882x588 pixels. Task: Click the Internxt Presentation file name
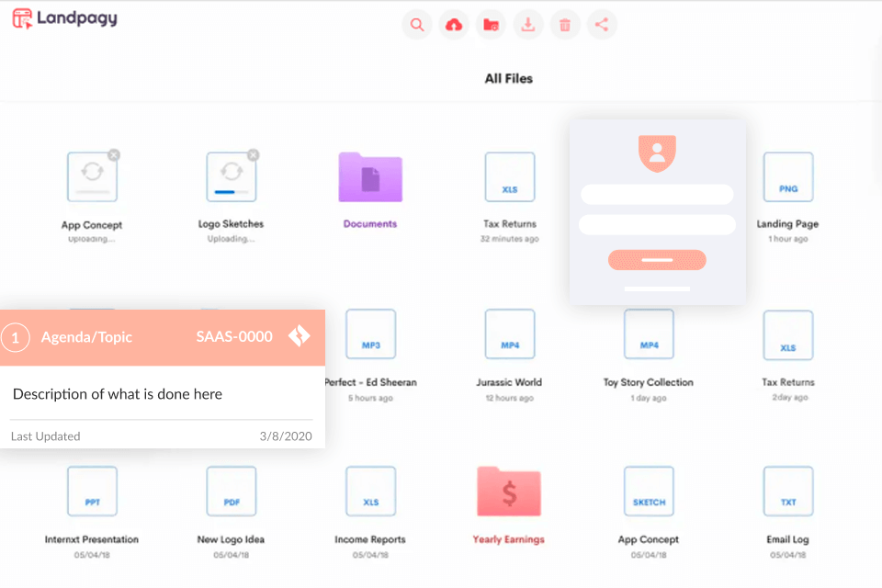pyautogui.click(x=92, y=539)
